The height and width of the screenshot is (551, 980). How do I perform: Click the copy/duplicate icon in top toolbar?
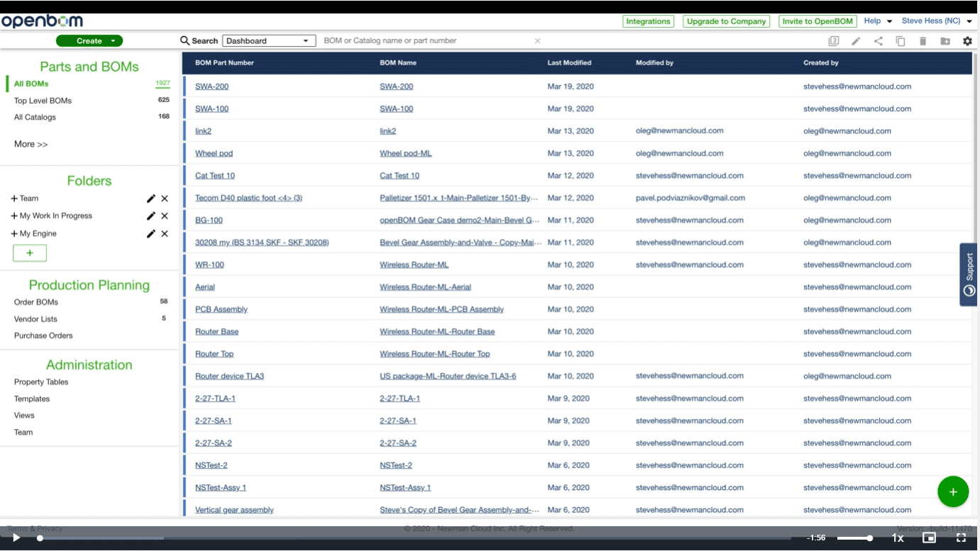901,41
